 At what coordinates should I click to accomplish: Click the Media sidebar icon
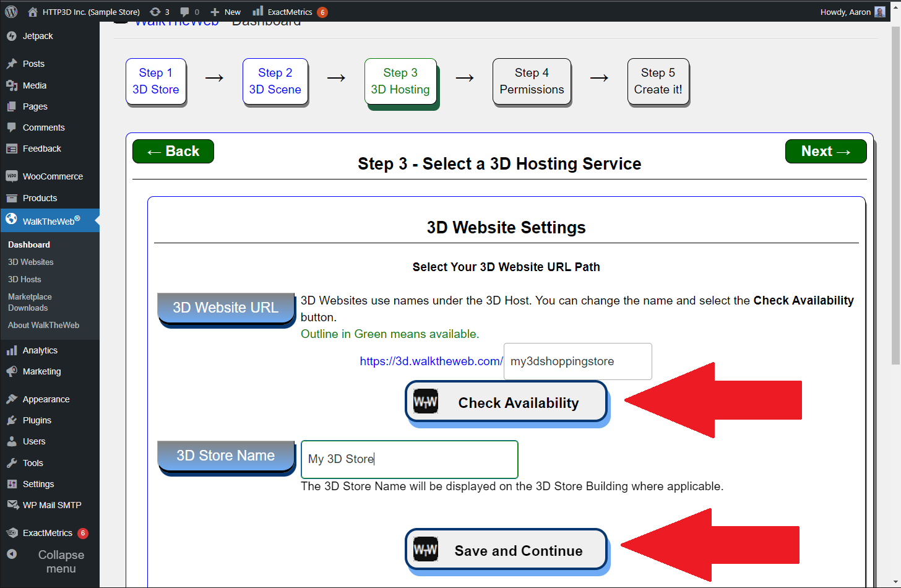click(x=11, y=85)
